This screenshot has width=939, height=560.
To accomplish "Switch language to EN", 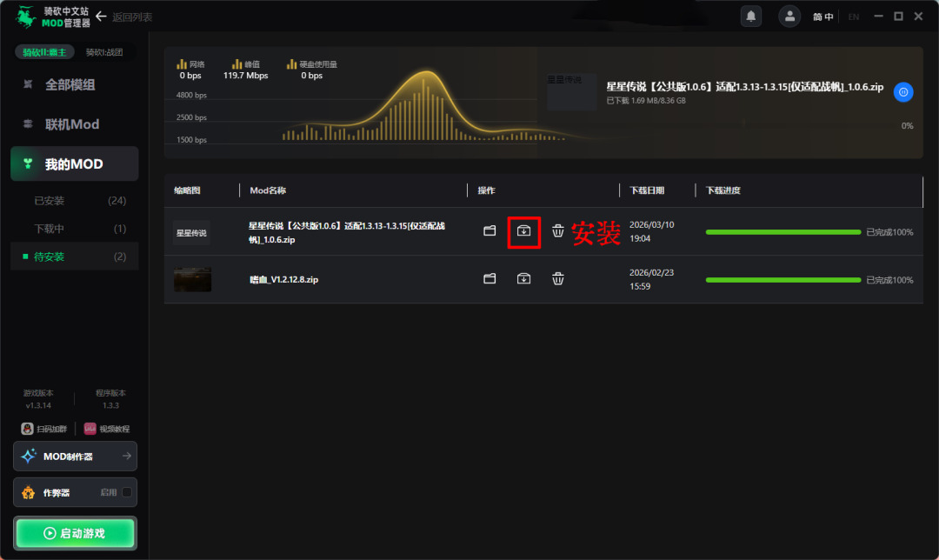I will 853,17.
